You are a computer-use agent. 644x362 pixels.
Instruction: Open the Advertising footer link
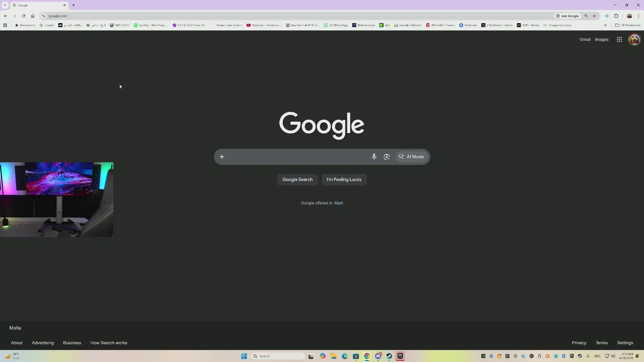pos(43,343)
